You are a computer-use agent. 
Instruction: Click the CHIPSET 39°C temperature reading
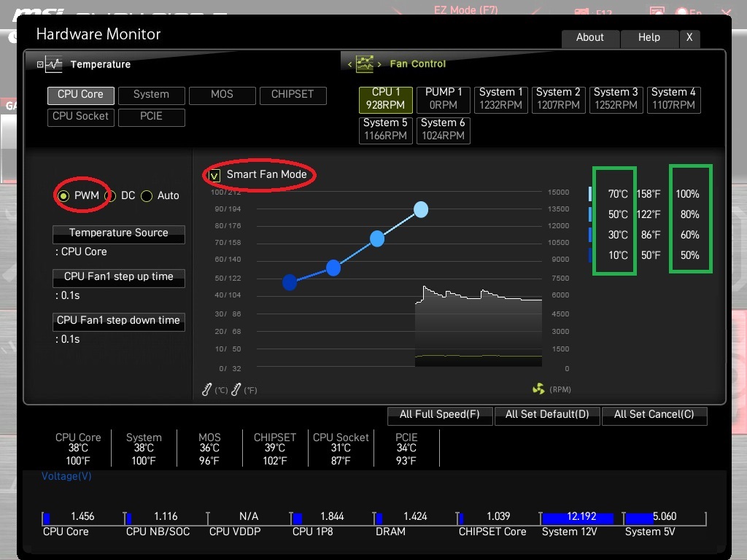275,448
